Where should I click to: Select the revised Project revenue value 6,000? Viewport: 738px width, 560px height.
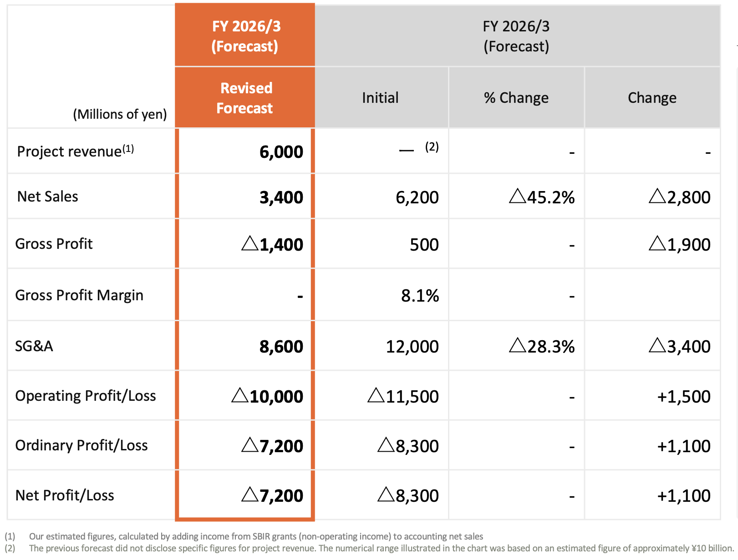(281, 152)
